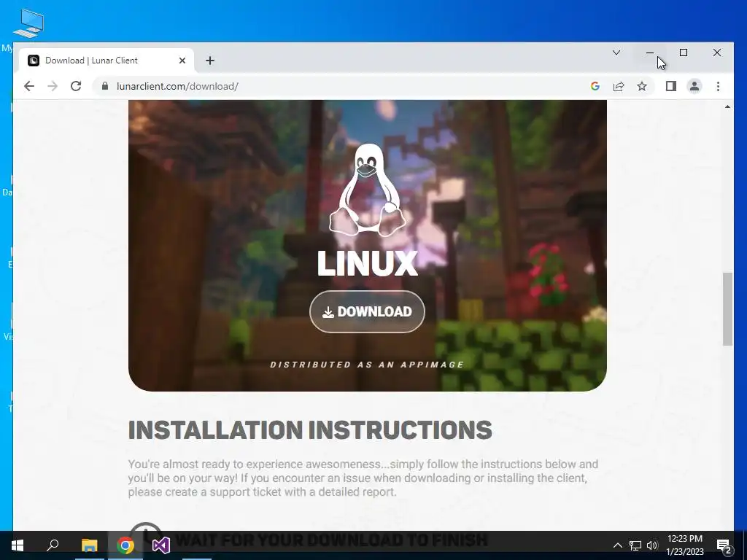The width and height of the screenshot is (747, 560).
Task: Open the Windows Start menu
Action: [x=18, y=545]
